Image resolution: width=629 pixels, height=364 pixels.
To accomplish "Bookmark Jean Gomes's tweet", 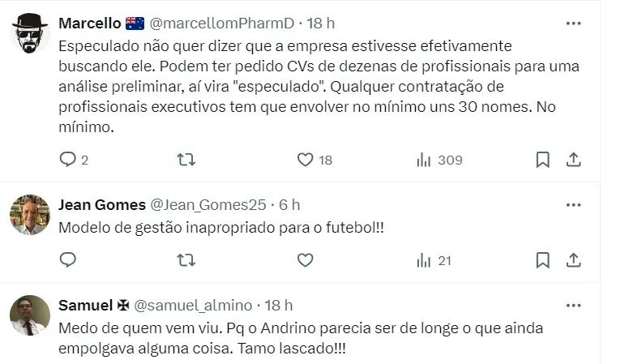I will 542,260.
